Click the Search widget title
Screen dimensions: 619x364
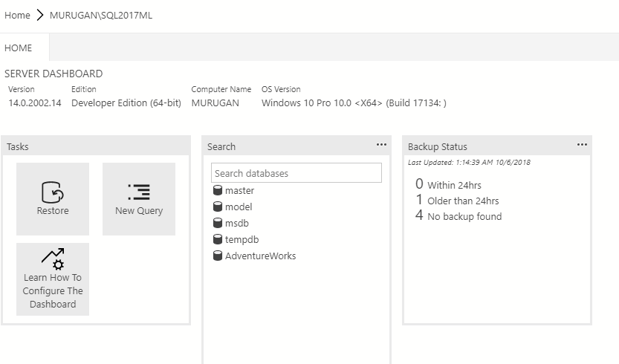click(x=221, y=147)
